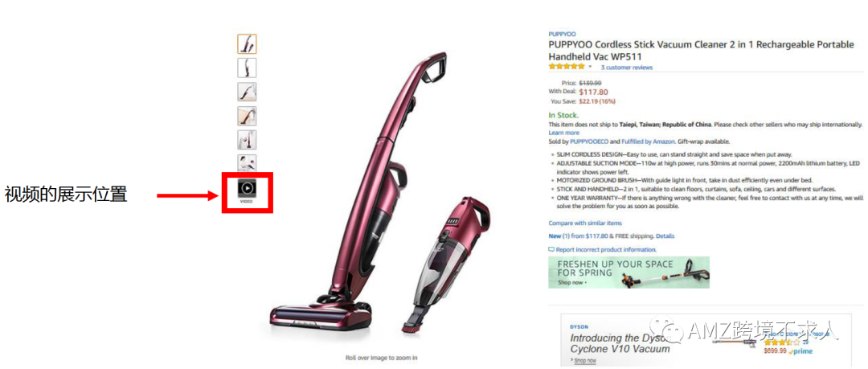This screenshot has height=369, width=868.
Task: Open Compare with similar items
Action: coord(585,223)
